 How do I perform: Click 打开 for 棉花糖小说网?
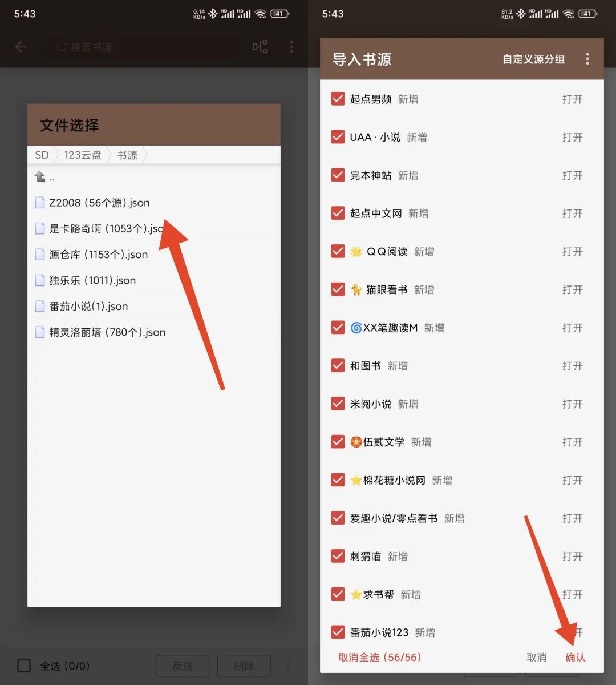572,480
